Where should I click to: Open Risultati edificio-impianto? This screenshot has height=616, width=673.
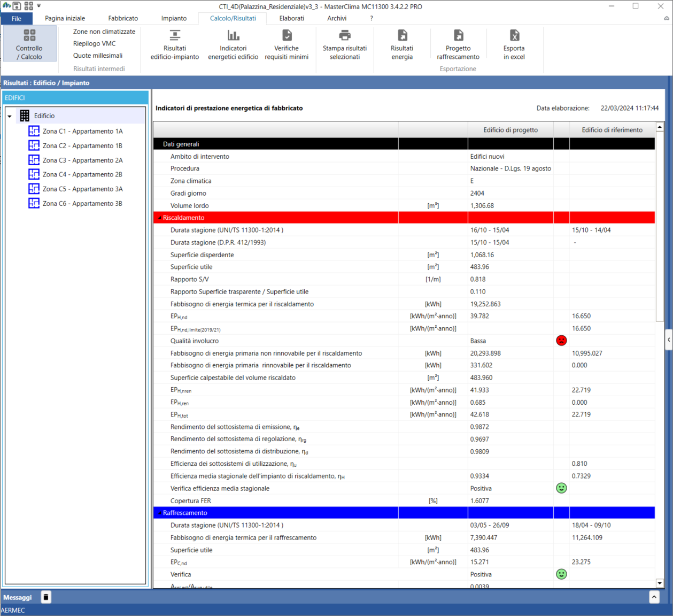tap(175, 44)
